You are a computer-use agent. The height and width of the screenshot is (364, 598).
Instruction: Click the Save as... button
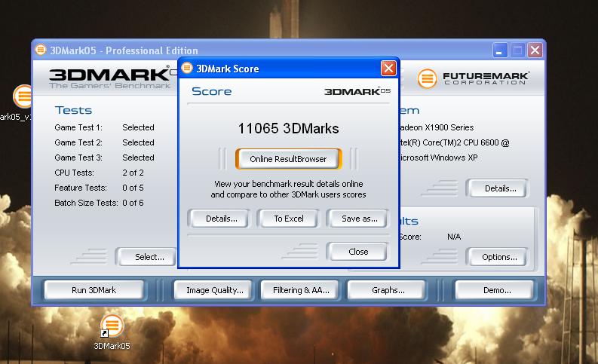coord(359,219)
